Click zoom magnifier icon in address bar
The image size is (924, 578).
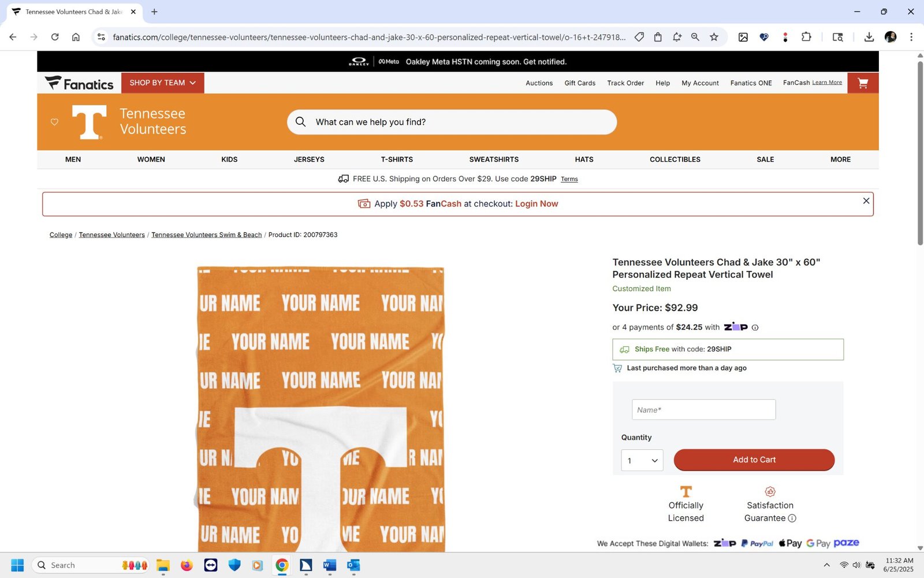(x=695, y=37)
